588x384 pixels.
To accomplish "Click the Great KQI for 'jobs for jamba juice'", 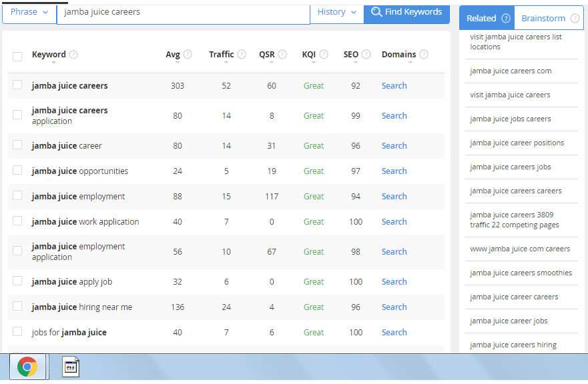I will point(314,333).
